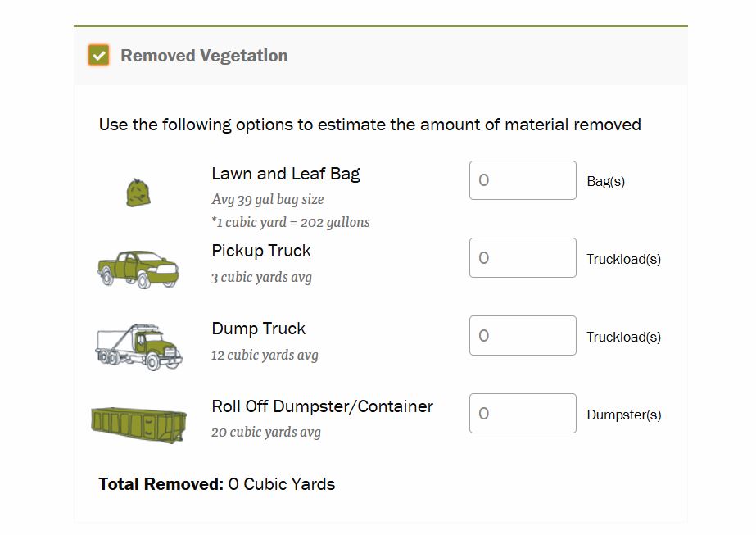Click the green lawn and leaf bag icon

[x=139, y=193]
